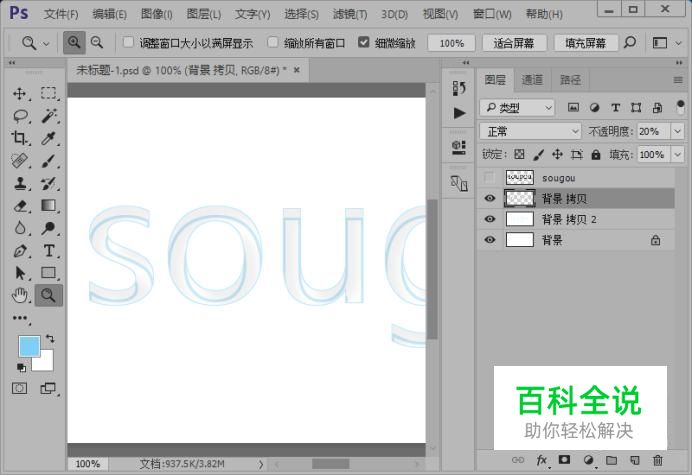Select the Pen tool
Viewport: 692px width, 475px height.
tap(20, 251)
